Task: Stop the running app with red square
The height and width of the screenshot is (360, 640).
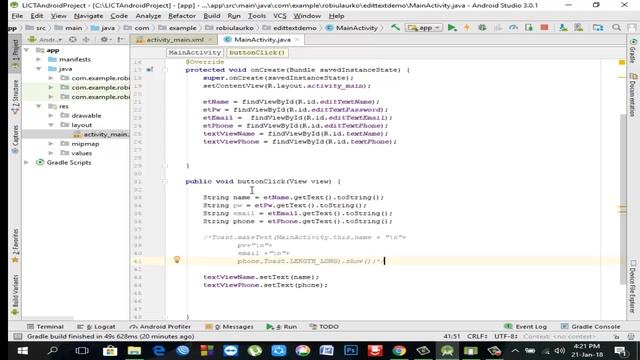Action: click(x=544, y=28)
